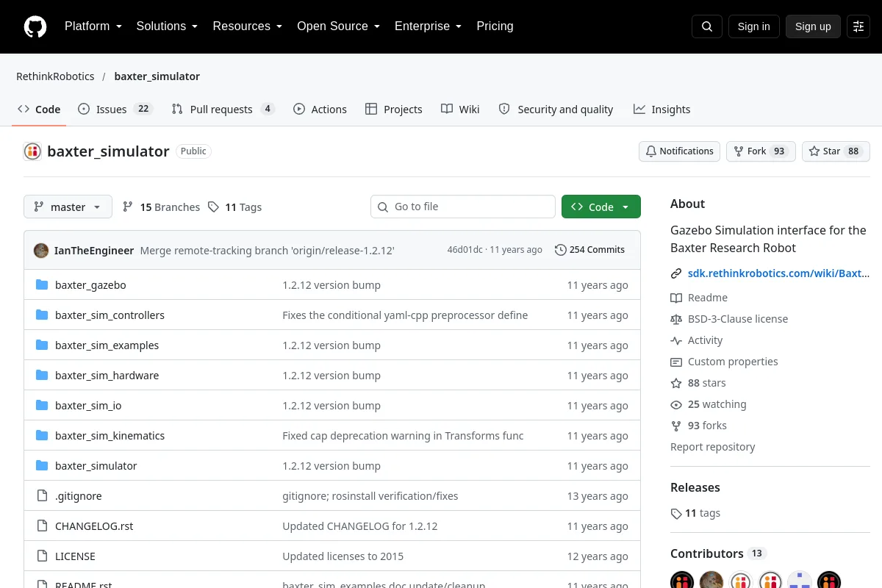The width and height of the screenshot is (882, 588).
Task: Expand the Solutions menu
Action: click(167, 26)
